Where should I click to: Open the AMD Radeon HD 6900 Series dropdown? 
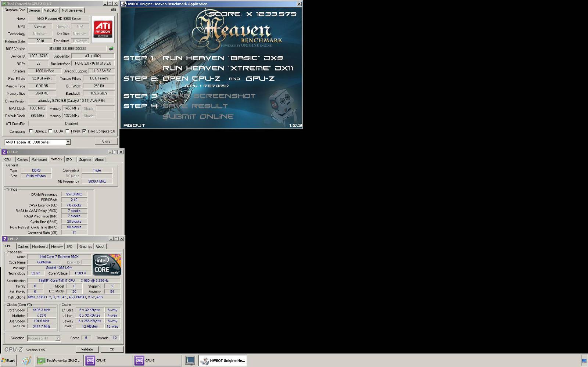coord(68,142)
